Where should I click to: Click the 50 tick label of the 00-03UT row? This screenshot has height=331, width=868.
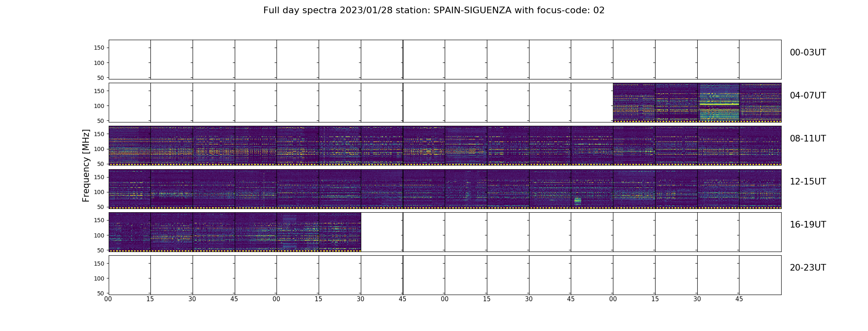tap(101, 78)
